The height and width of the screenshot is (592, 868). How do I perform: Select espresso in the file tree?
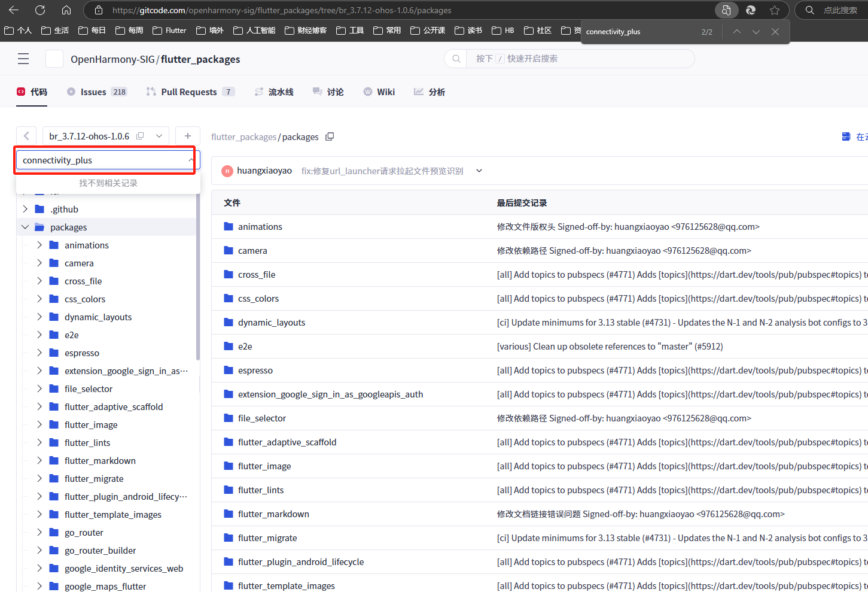(x=82, y=353)
